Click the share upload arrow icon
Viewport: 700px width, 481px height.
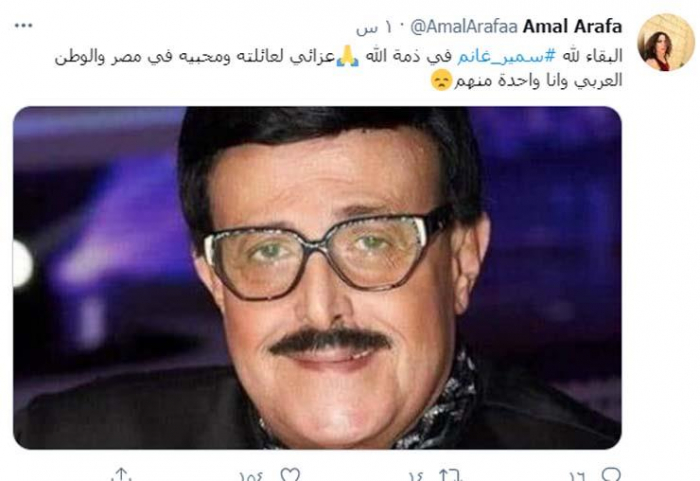click(x=121, y=474)
